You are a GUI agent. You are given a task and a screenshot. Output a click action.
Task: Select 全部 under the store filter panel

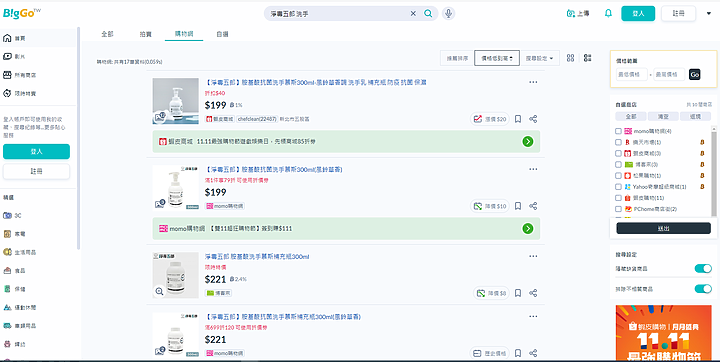pos(631,117)
